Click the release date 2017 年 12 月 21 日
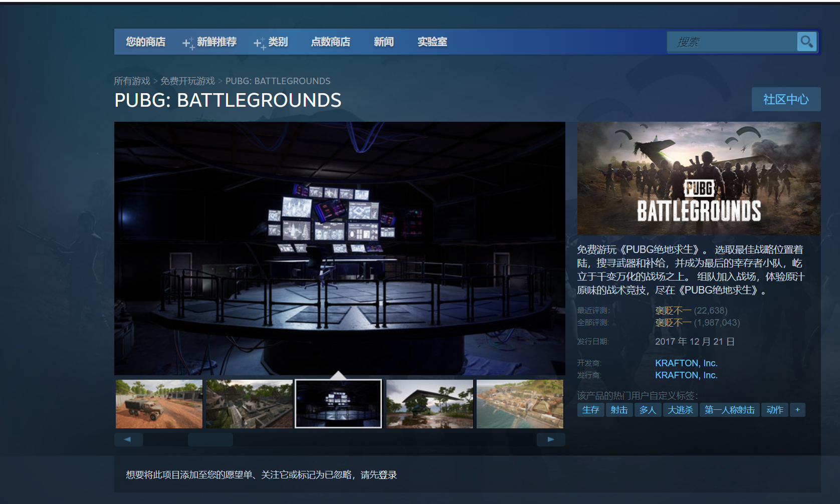The width and height of the screenshot is (840, 504). pos(695,342)
